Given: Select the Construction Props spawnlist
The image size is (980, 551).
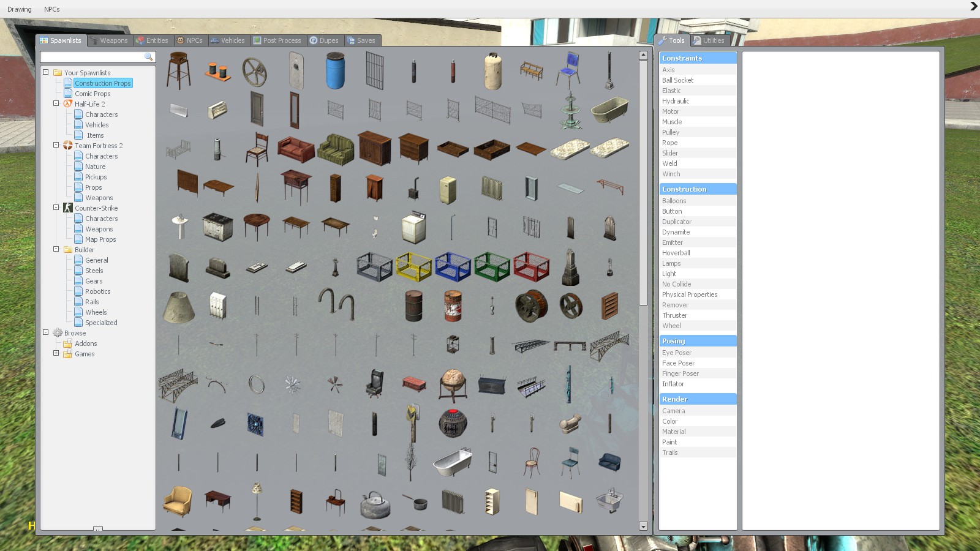Looking at the screenshot, I should point(103,83).
